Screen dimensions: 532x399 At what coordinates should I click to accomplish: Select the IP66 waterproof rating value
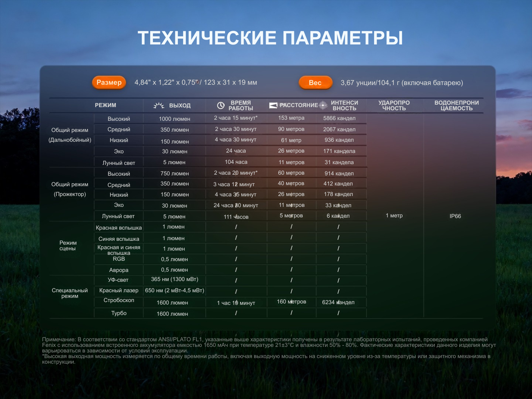(455, 216)
